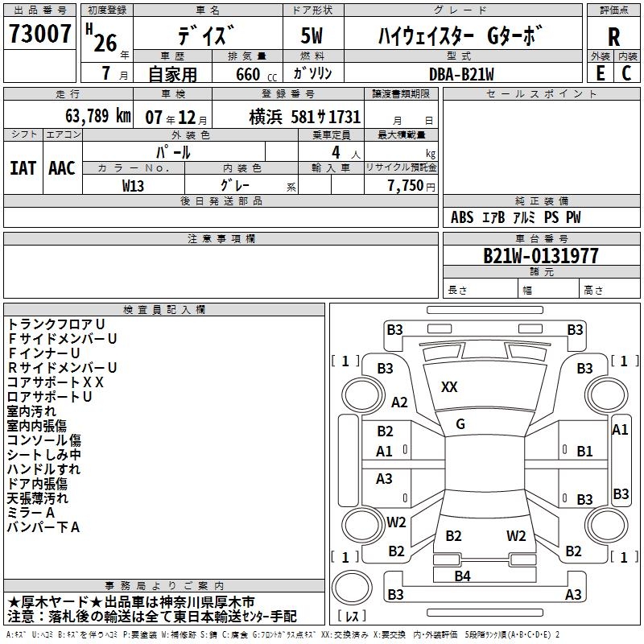Click the 注意事項欄 header
644x644 pixels.
point(221,238)
